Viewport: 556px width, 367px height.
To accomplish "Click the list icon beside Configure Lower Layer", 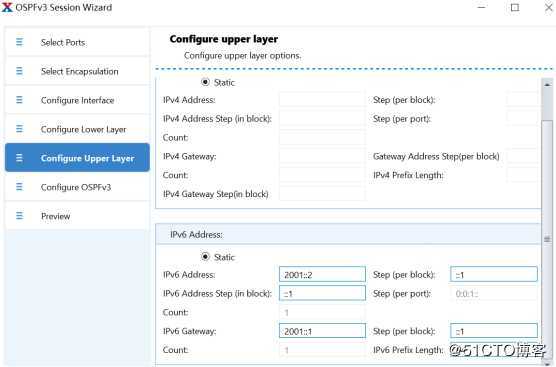I will [x=19, y=129].
